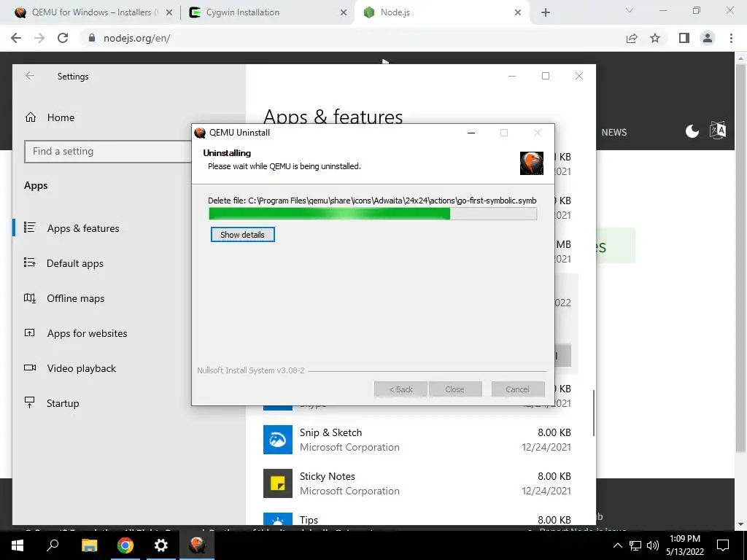The image size is (747, 560).
Task: Open Video playback settings
Action: [82, 368]
